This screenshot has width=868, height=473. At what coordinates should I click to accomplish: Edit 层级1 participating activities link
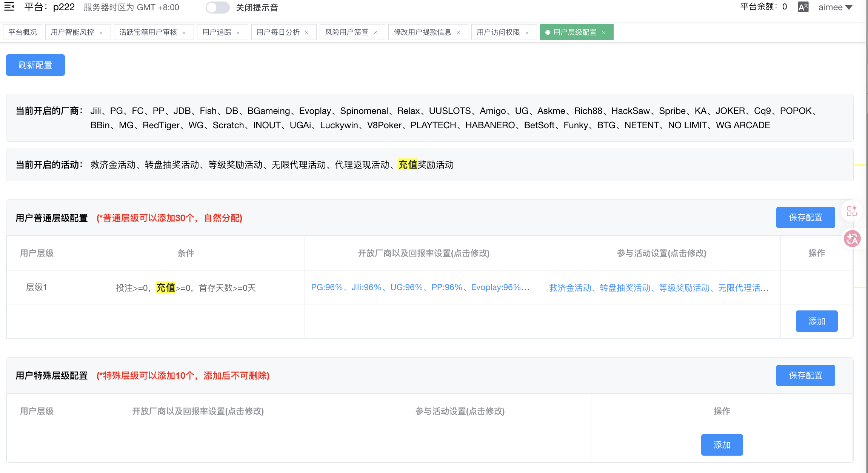click(659, 288)
